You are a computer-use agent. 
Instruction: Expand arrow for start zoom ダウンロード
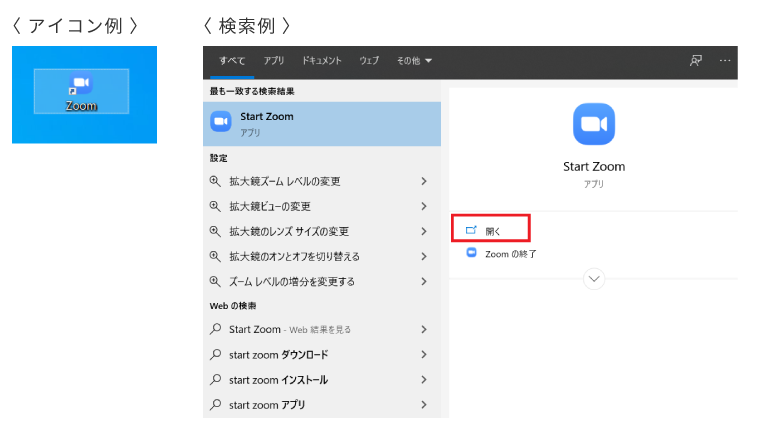click(x=424, y=355)
